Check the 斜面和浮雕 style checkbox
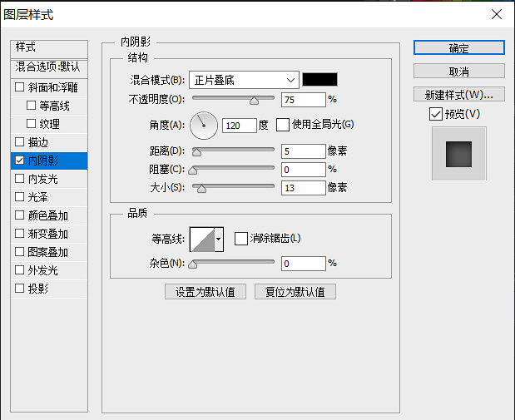Viewport: 515px width, 420px height. point(19,87)
